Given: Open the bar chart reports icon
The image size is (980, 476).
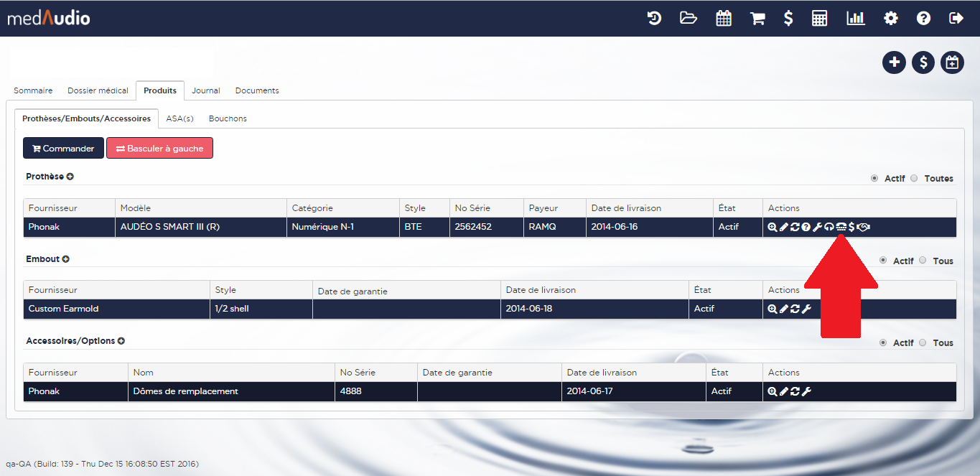Looking at the screenshot, I should tap(855, 19).
